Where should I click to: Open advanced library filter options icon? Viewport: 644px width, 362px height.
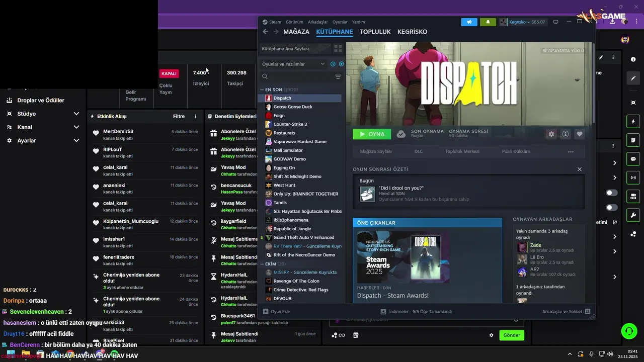338,77
